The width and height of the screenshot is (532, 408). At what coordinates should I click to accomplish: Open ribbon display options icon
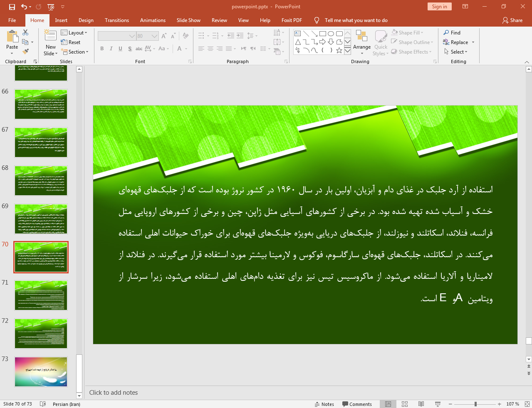click(465, 7)
